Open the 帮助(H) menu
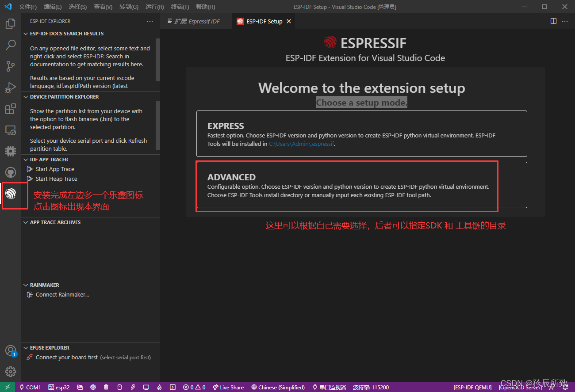 [205, 7]
